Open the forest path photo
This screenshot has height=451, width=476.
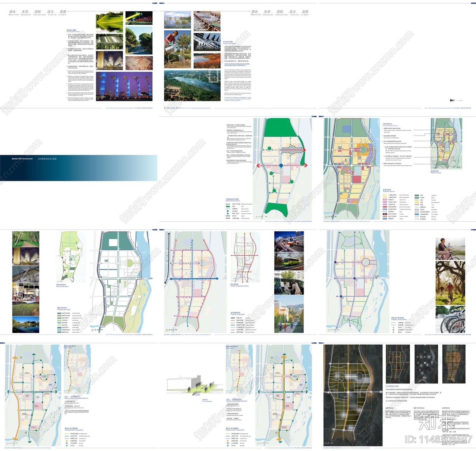[26, 239]
